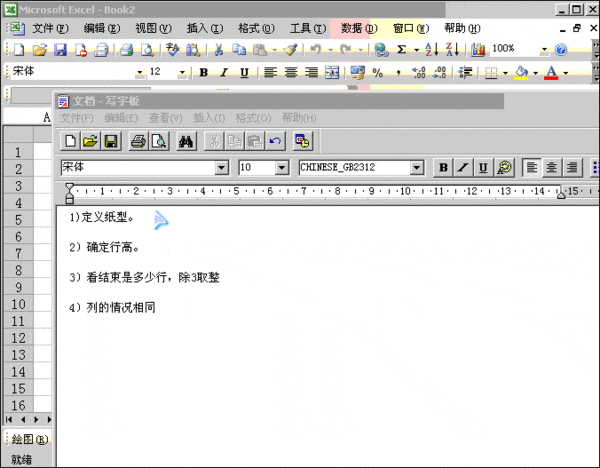Click Excel's Save floppy disk icon
The width and height of the screenshot is (600, 468).
coord(60,49)
